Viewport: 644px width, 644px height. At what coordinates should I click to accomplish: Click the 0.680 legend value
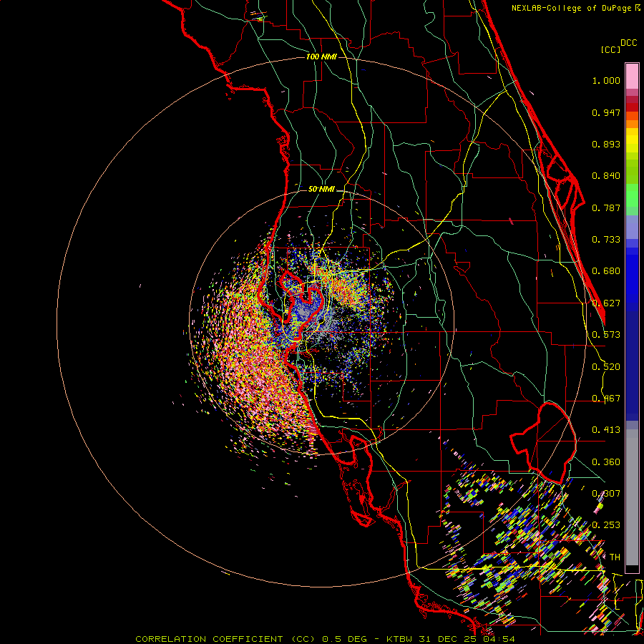tap(606, 271)
